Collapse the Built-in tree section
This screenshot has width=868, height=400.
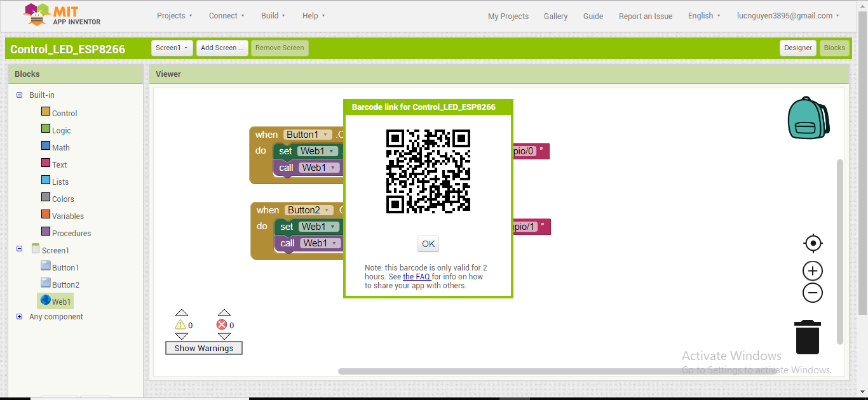(x=20, y=95)
